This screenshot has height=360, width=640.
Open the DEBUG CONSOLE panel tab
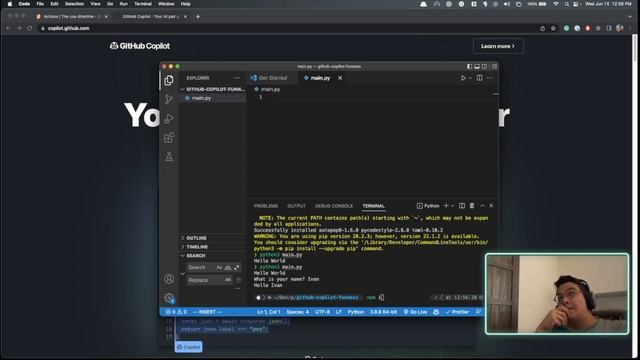coord(334,206)
